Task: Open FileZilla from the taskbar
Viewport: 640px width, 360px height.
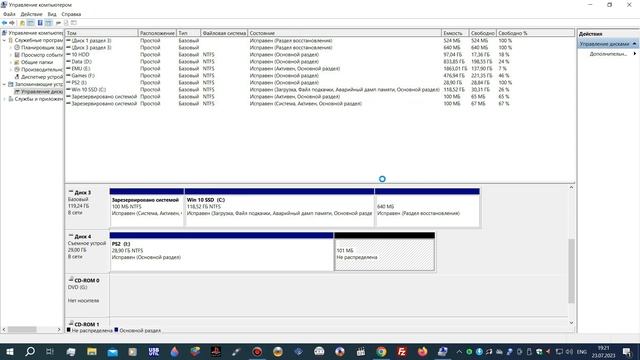Action: [402, 351]
